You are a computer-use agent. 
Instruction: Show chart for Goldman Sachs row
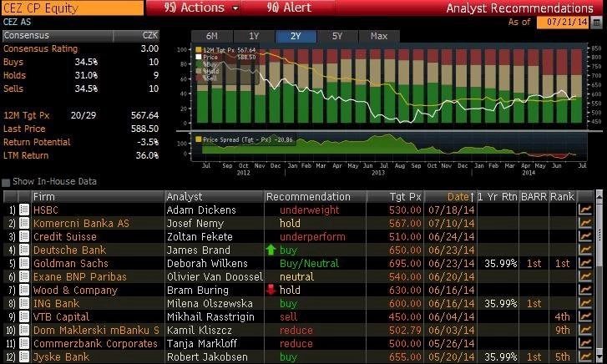pyautogui.click(x=585, y=263)
